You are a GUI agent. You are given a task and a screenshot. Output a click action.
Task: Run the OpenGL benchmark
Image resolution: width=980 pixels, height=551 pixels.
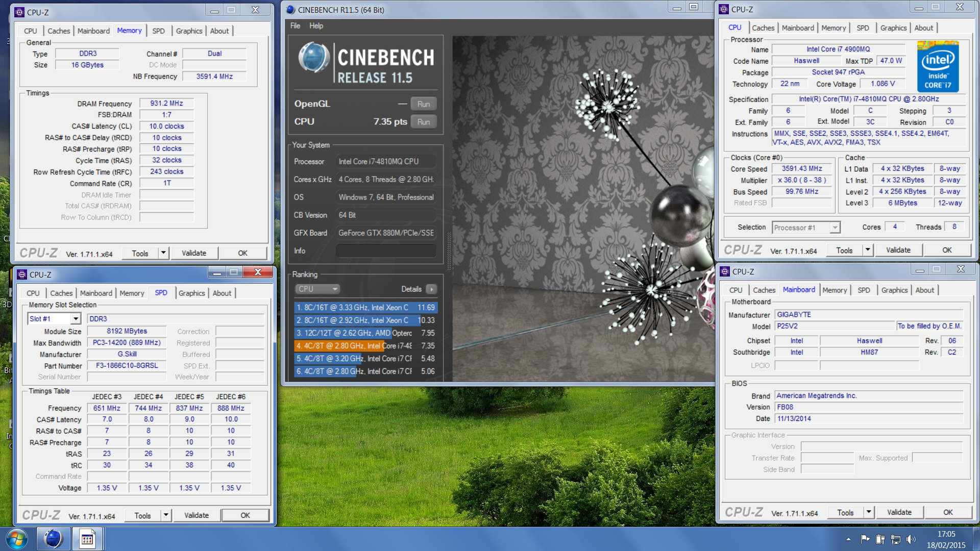point(424,104)
